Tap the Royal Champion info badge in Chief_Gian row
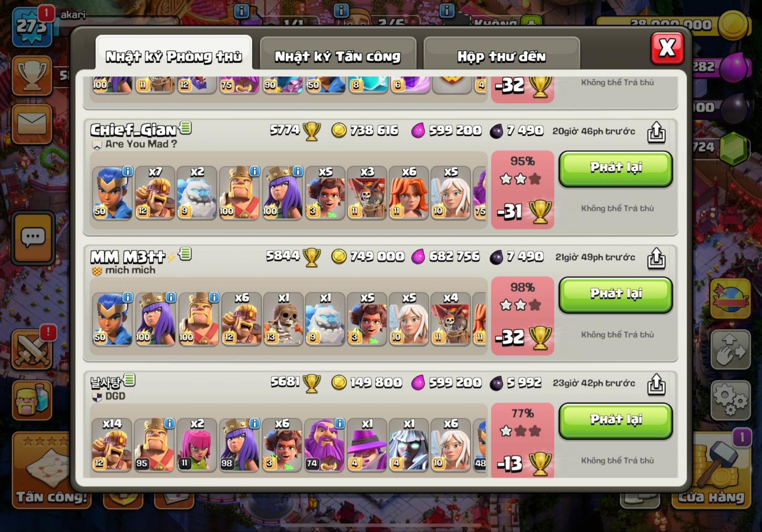Viewport: 762px width, 532px height. click(x=127, y=171)
